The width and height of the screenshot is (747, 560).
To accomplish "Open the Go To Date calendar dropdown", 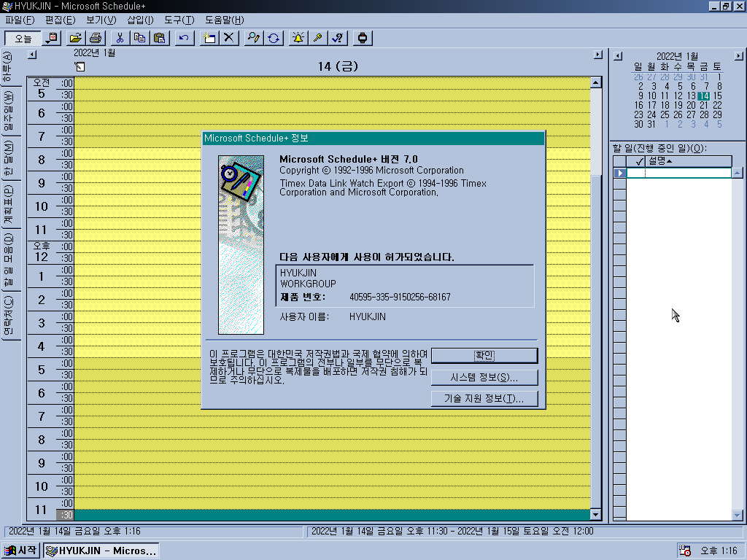I will 51,38.
